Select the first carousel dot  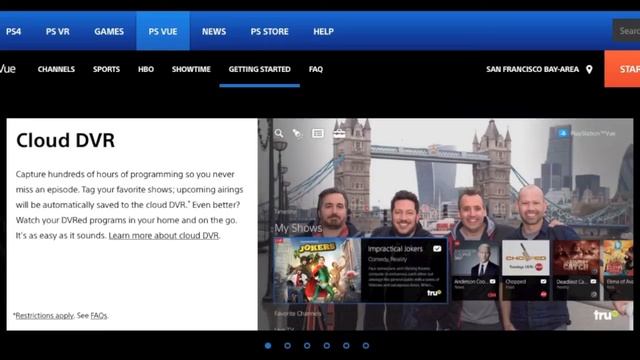(x=268, y=346)
